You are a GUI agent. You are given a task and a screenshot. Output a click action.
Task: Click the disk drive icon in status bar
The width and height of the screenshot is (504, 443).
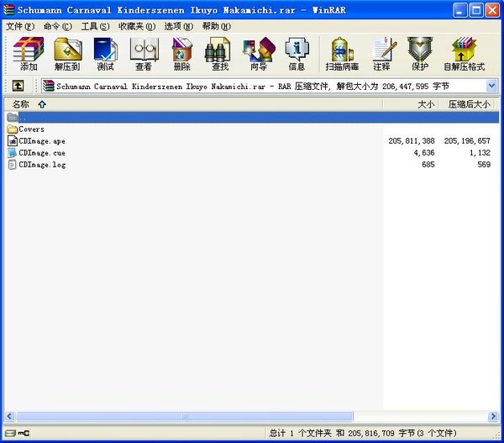[10, 434]
